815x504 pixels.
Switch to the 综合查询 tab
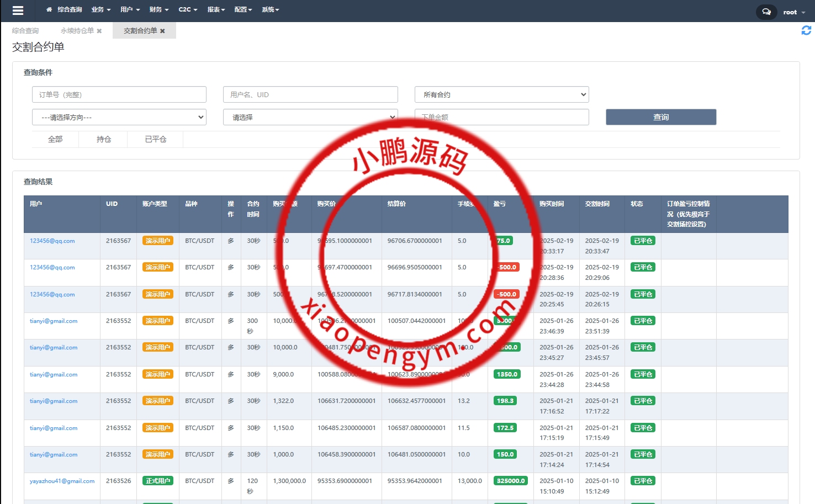(25, 31)
